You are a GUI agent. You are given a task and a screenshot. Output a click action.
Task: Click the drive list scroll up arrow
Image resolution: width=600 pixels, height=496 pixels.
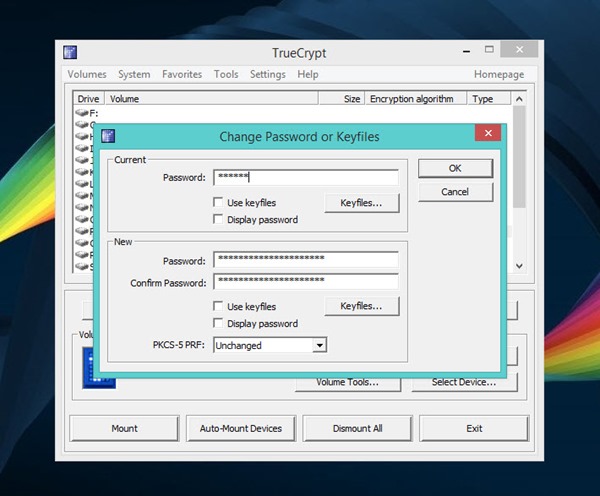[519, 99]
